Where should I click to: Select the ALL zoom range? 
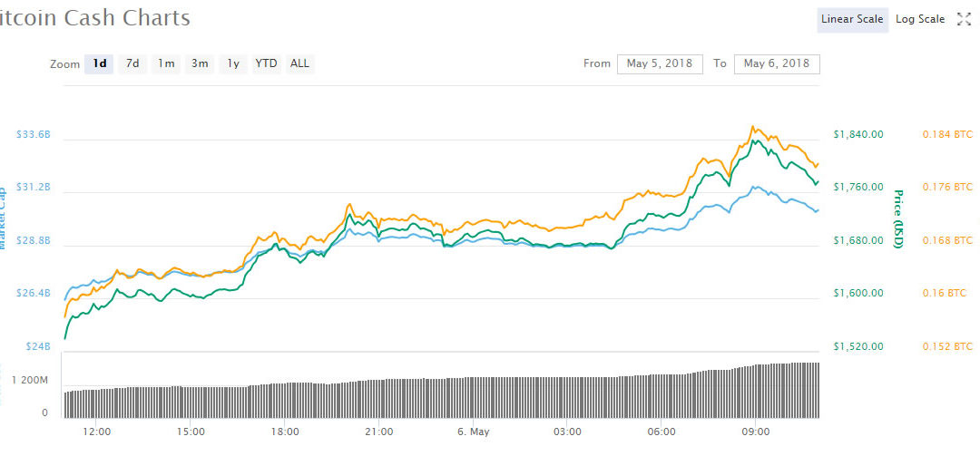point(300,63)
